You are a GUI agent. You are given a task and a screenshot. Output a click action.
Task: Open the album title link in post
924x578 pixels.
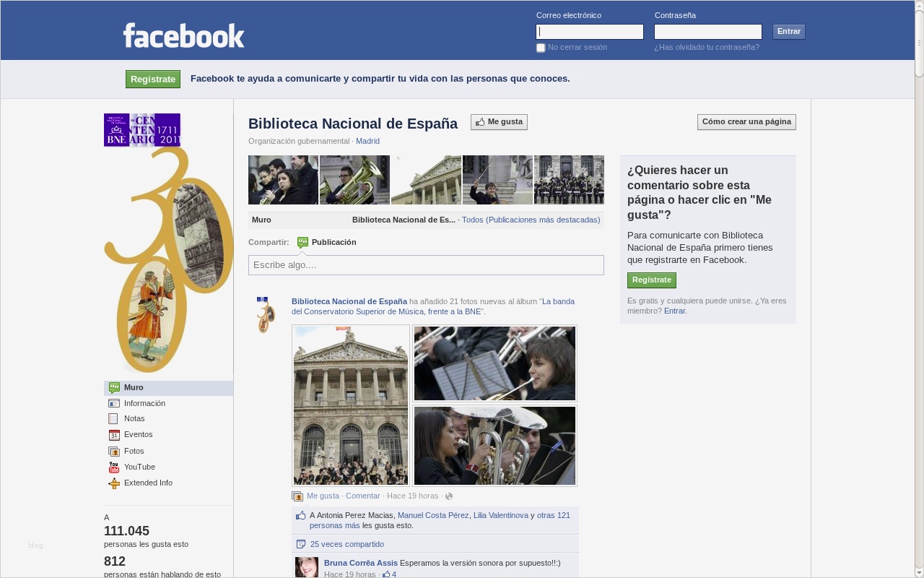(433, 306)
